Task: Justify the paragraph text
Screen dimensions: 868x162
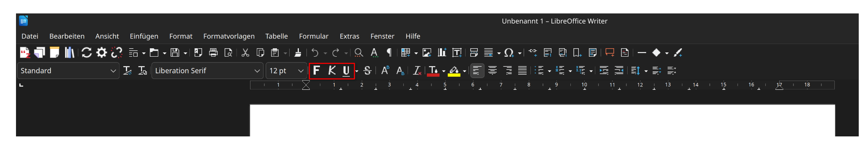Action: [522, 71]
